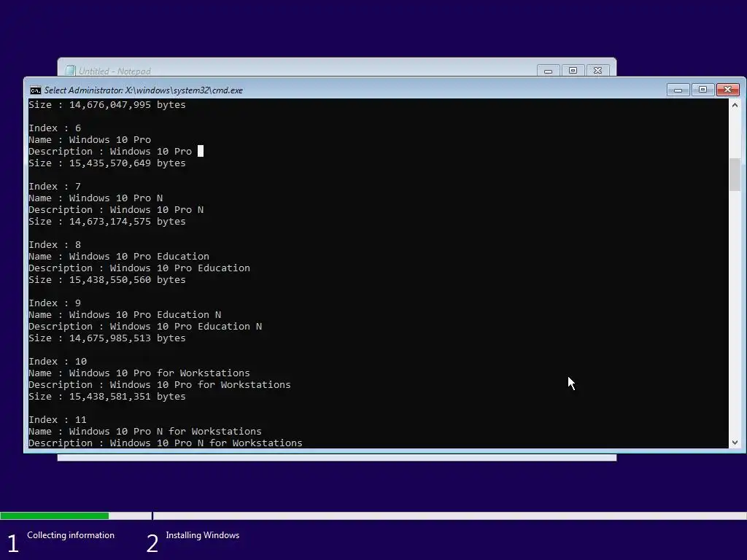The width and height of the screenshot is (747, 560).
Task: Click 'Name : Windows 10 Pro for Workstations' line
Action: coord(139,373)
